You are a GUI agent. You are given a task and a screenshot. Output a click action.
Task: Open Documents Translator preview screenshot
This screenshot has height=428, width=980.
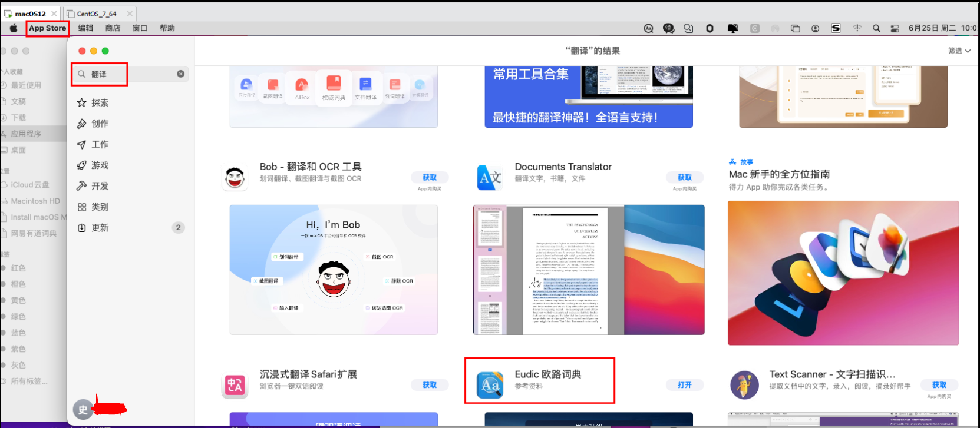(x=589, y=270)
